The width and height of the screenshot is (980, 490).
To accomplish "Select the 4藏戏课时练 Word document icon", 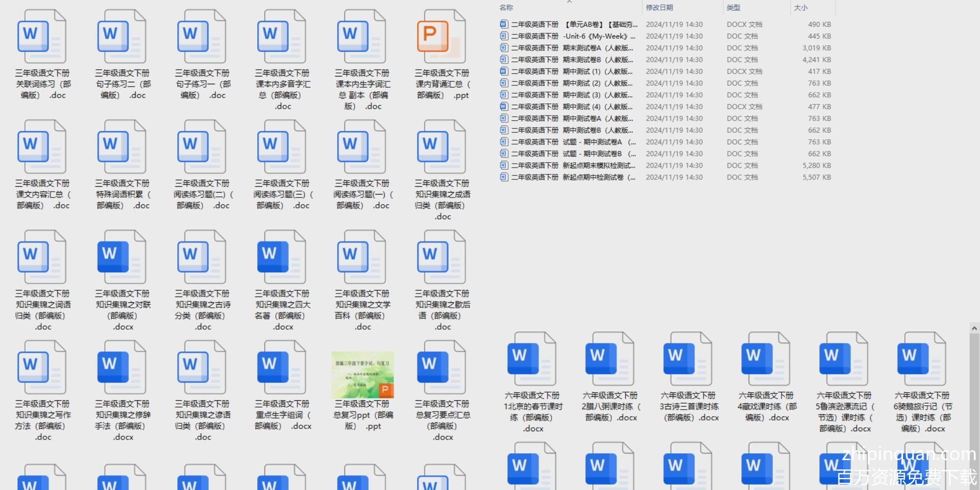I will 765,359.
